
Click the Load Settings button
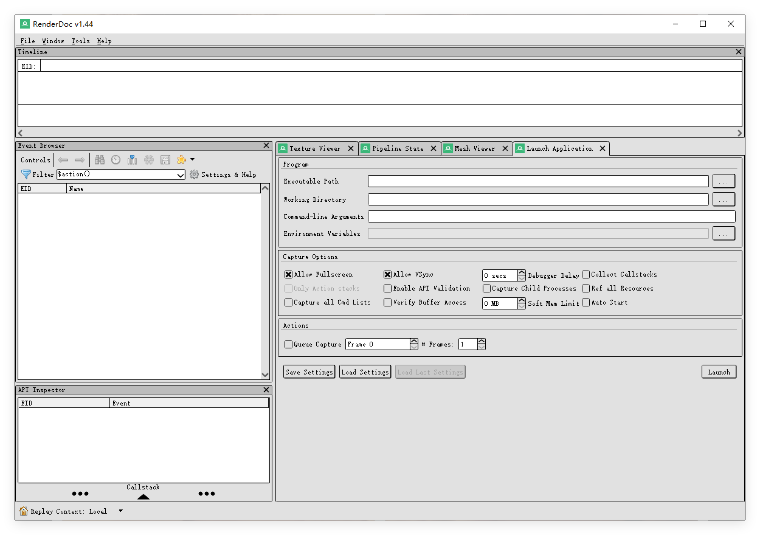tap(365, 372)
